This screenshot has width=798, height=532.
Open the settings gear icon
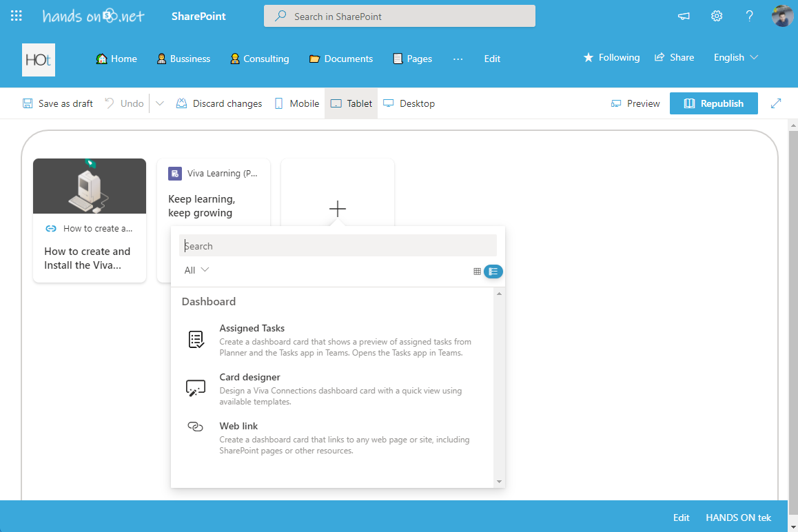[717, 16]
